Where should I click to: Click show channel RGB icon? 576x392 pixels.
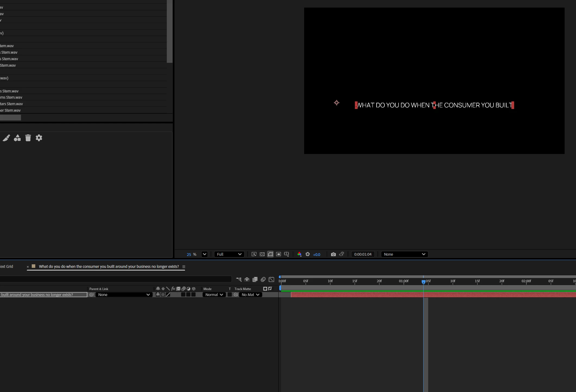coord(300,254)
